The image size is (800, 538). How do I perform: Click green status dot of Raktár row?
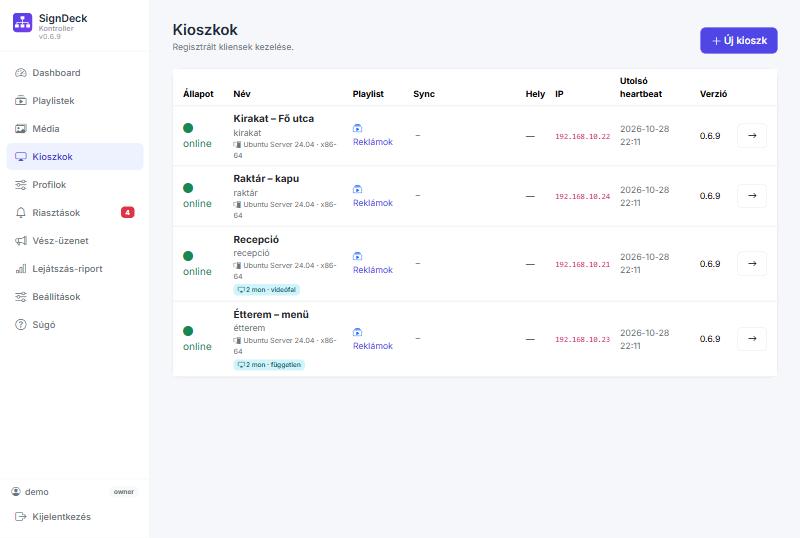(188, 188)
